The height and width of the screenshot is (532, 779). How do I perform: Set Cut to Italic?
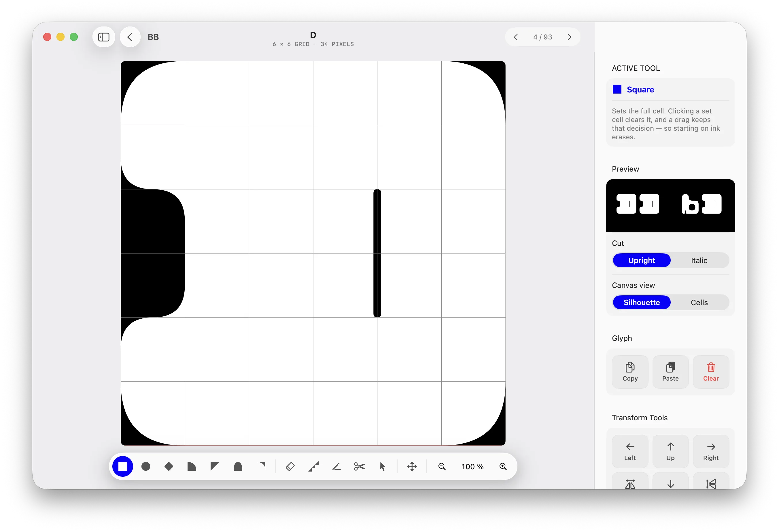tap(699, 260)
